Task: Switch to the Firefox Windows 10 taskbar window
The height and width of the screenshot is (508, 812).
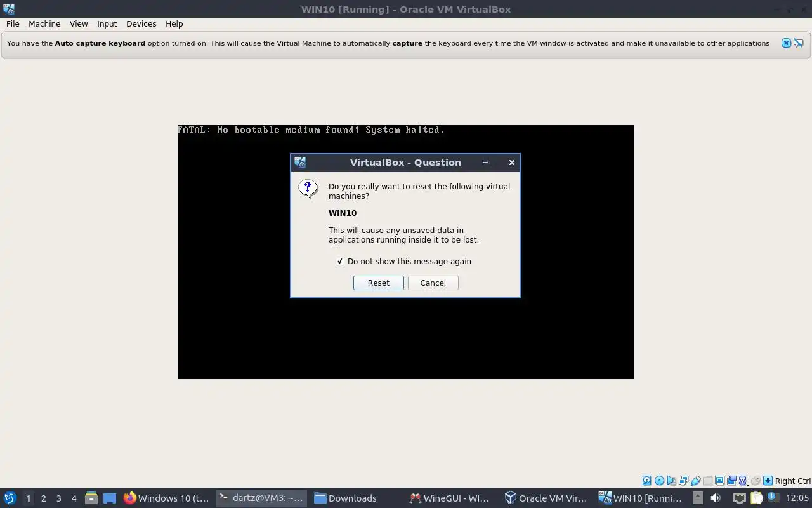Action: 166,498
